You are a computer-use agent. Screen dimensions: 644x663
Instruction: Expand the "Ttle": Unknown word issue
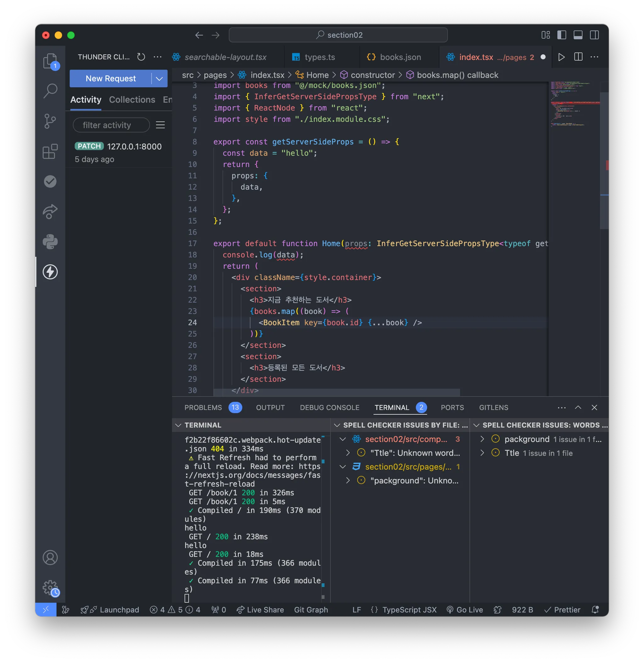coord(348,453)
